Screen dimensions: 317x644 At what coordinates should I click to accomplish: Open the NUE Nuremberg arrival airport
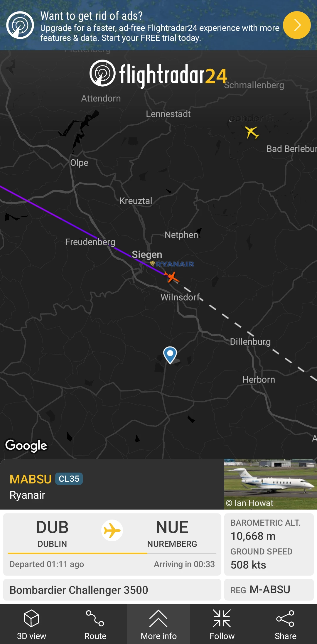pyautogui.click(x=172, y=533)
